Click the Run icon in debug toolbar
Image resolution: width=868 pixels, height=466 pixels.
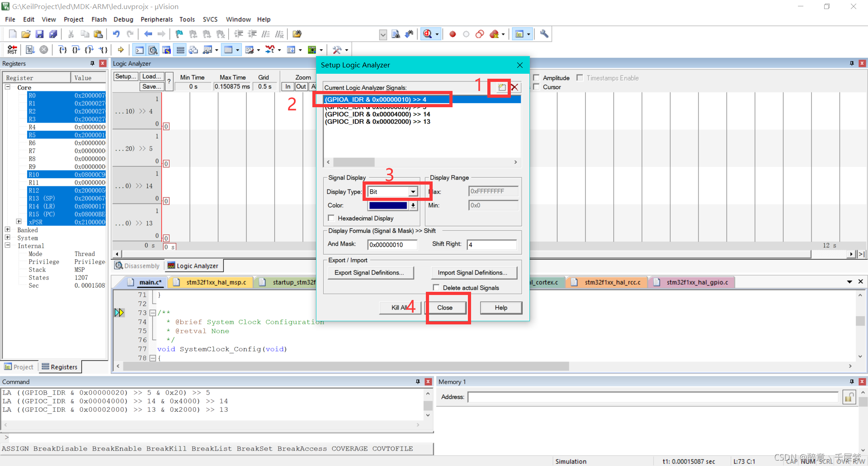30,50
